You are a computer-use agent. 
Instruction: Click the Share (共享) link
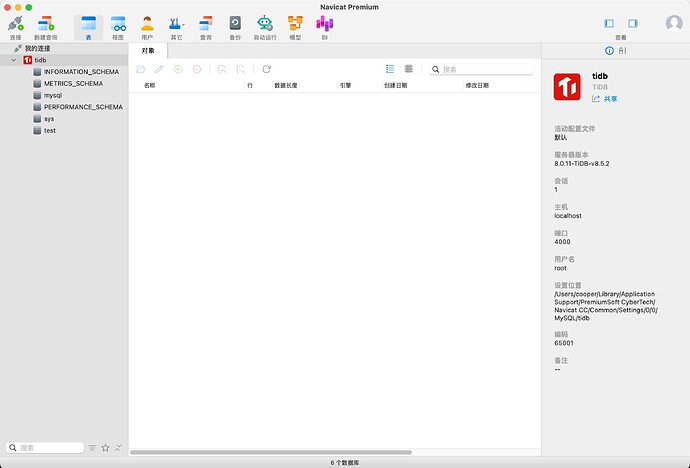pyautogui.click(x=605, y=99)
